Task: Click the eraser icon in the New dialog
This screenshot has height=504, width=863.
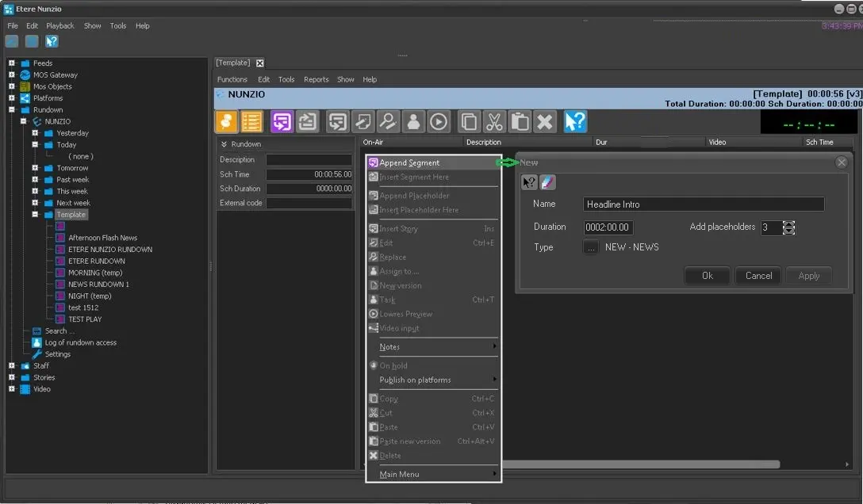Action: [547, 182]
